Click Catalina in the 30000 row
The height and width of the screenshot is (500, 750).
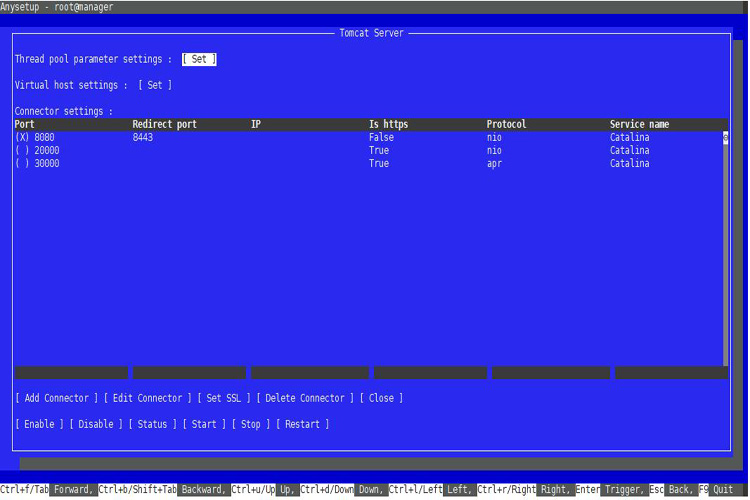point(629,163)
